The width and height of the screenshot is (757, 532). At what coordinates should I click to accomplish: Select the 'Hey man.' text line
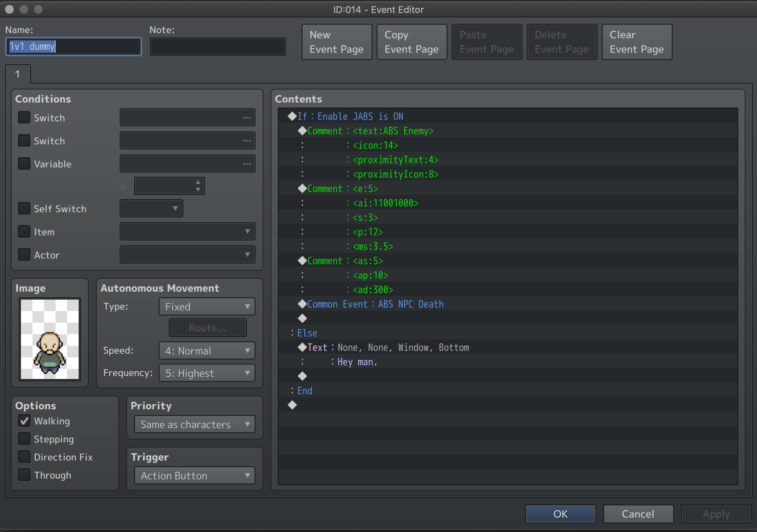(x=508, y=362)
